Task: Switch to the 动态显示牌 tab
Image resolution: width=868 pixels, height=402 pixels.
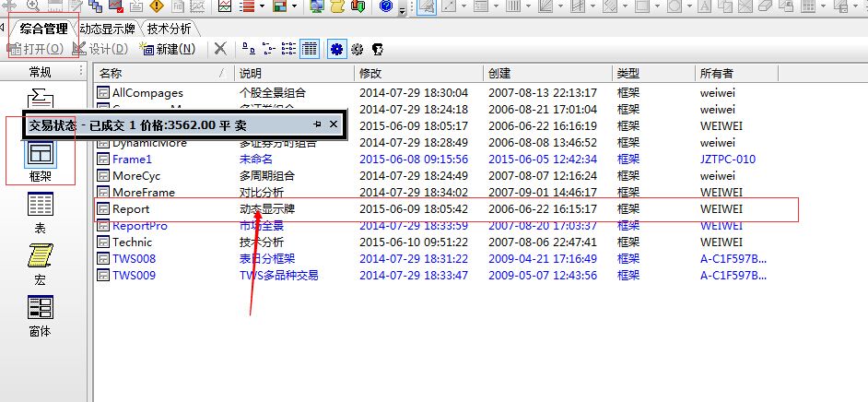Action: [x=109, y=29]
